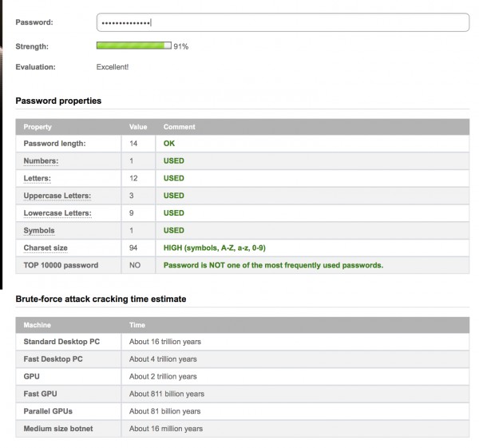Click the green Strength progress bar

[x=134, y=46]
